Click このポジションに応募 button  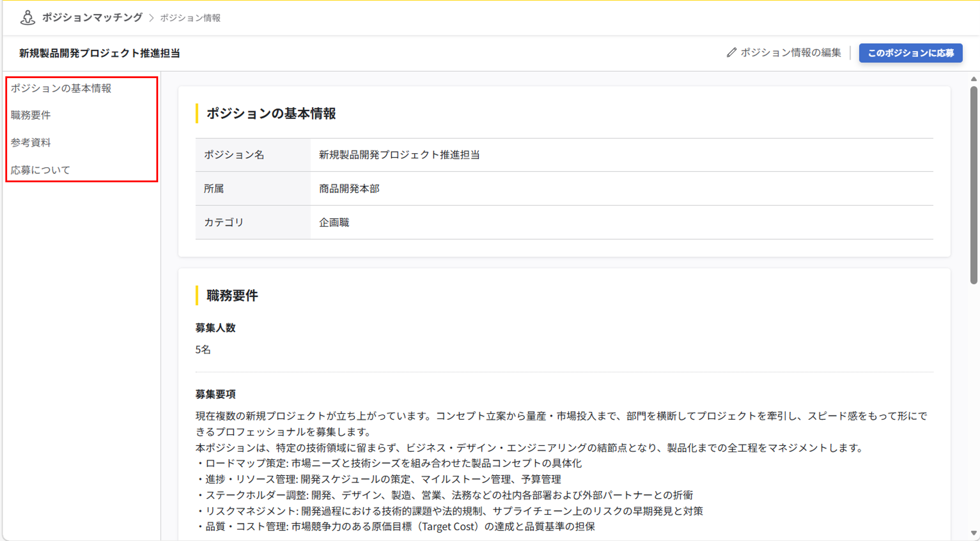910,53
